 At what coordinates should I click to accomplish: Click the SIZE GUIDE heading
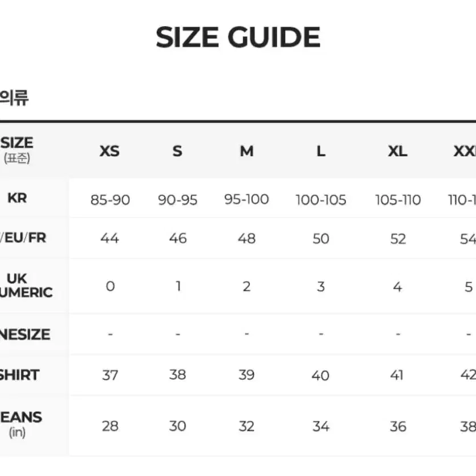point(238,37)
